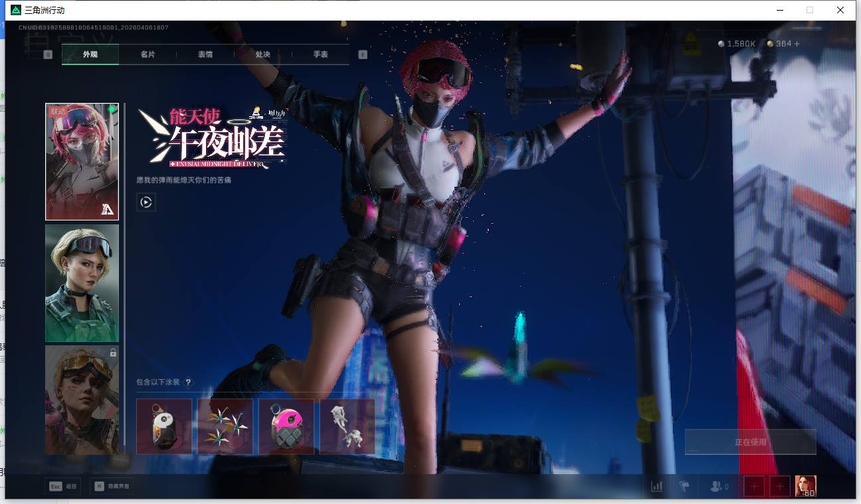Click the second empty squad slot plus

click(780, 487)
